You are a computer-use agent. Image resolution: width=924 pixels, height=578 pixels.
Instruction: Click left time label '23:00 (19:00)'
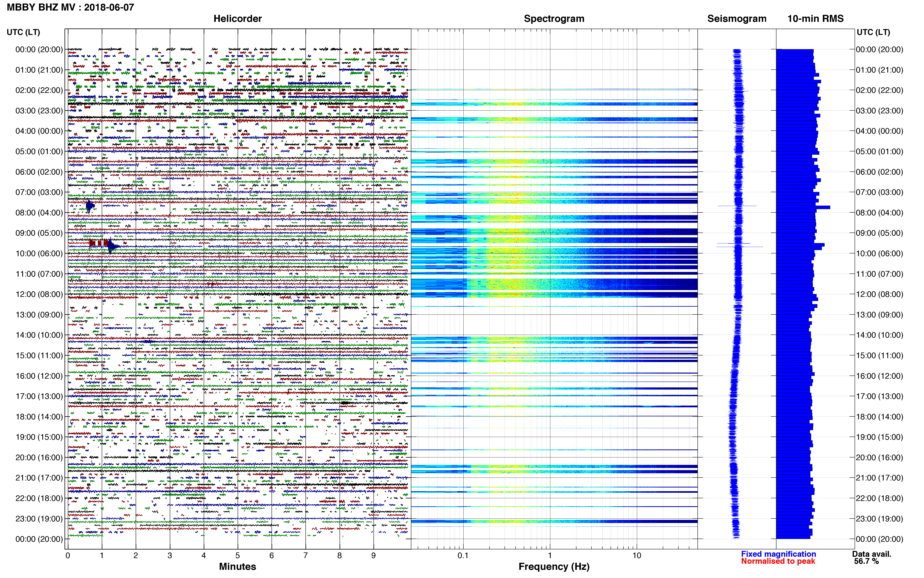(x=39, y=519)
